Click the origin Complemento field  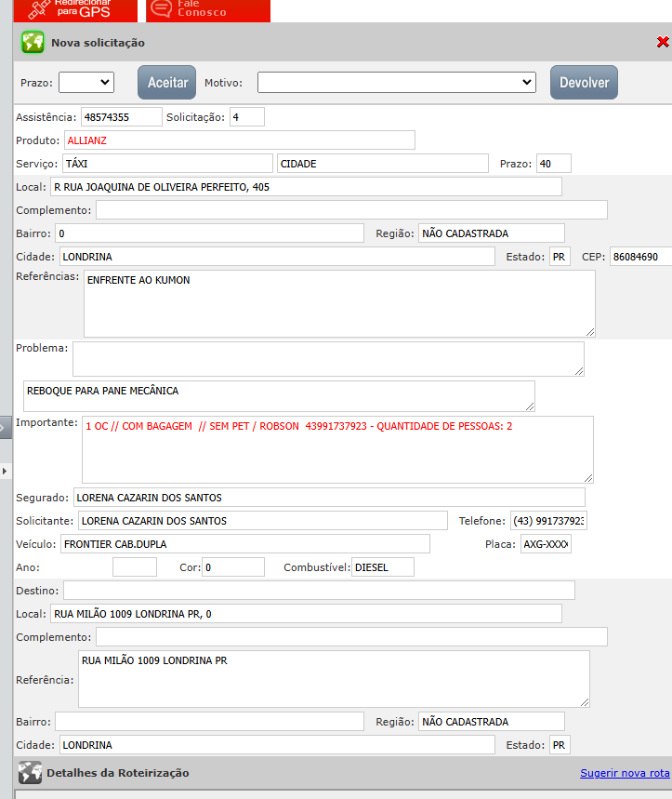click(351, 210)
